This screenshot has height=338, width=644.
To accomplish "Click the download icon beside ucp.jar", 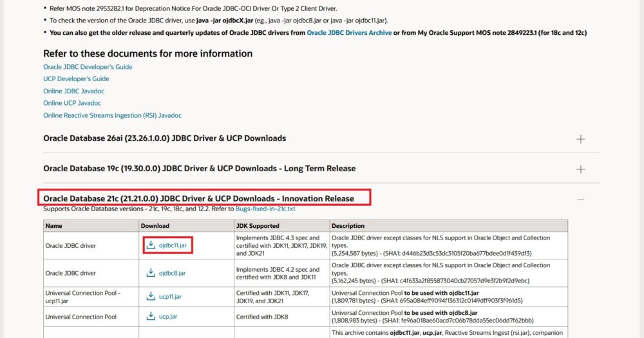I will tap(151, 315).
